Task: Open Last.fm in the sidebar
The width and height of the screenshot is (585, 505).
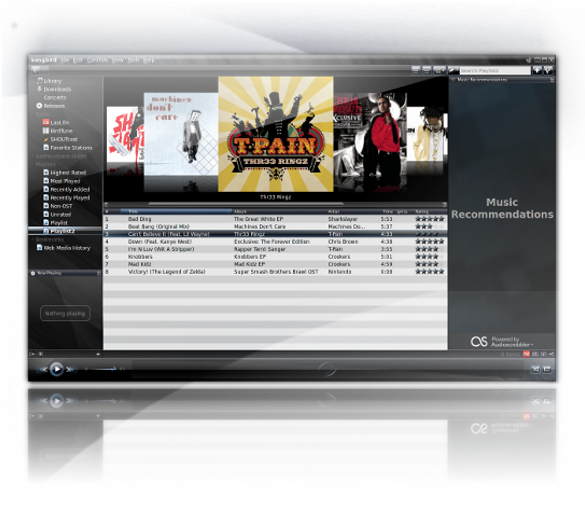Action: [60, 122]
